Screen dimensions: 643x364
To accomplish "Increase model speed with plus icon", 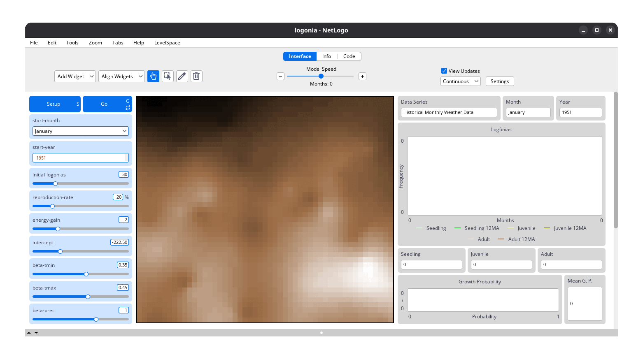I will 362,76.
